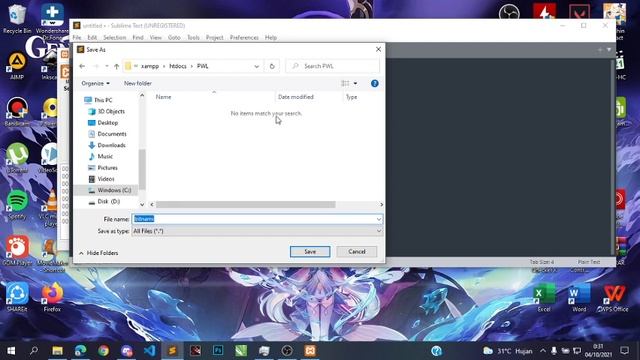Screen dimensions: 640x360
Task: Open Spotify desktop shortcut
Action: tap(17, 205)
